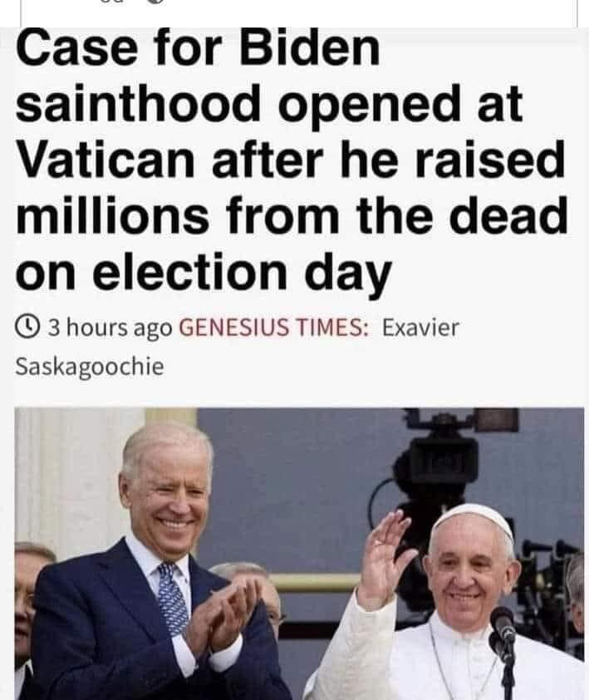Open the GENESIUS TIMES source link
The image size is (589, 700).
pyautogui.click(x=274, y=328)
